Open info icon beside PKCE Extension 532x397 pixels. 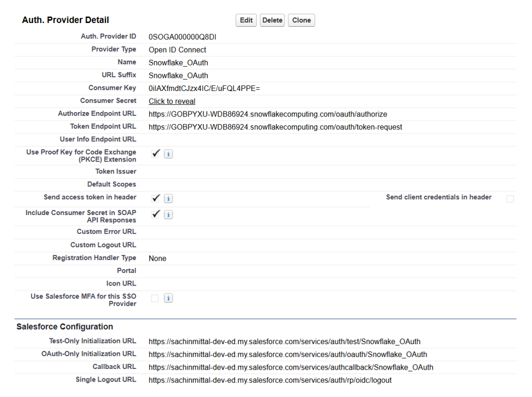pos(168,154)
